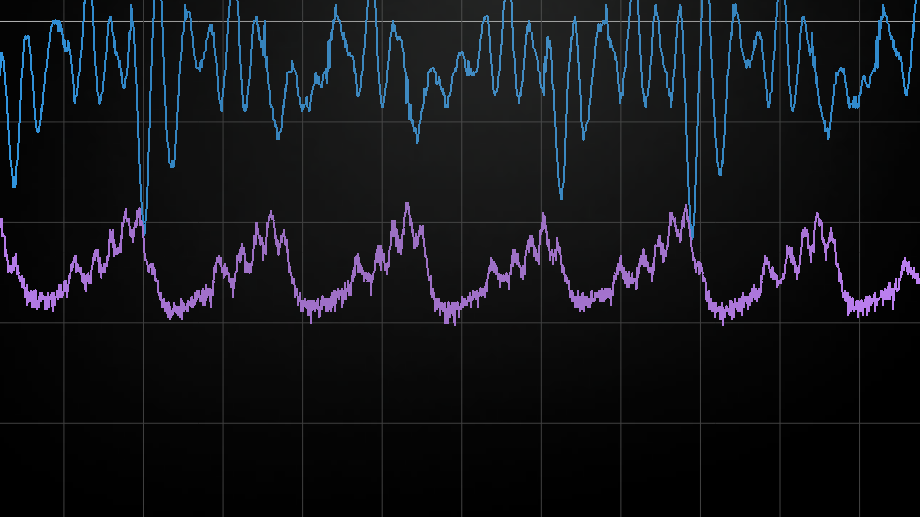920x517 pixels.
Task: Click the empty grid area below the purple waveform
Action: [x=460, y=470]
